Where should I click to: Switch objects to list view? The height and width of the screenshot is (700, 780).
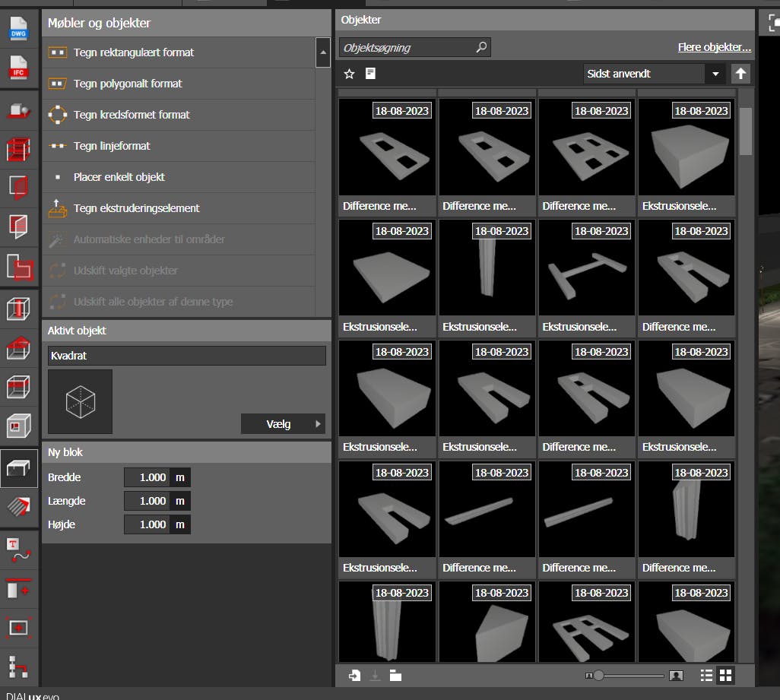click(706, 675)
